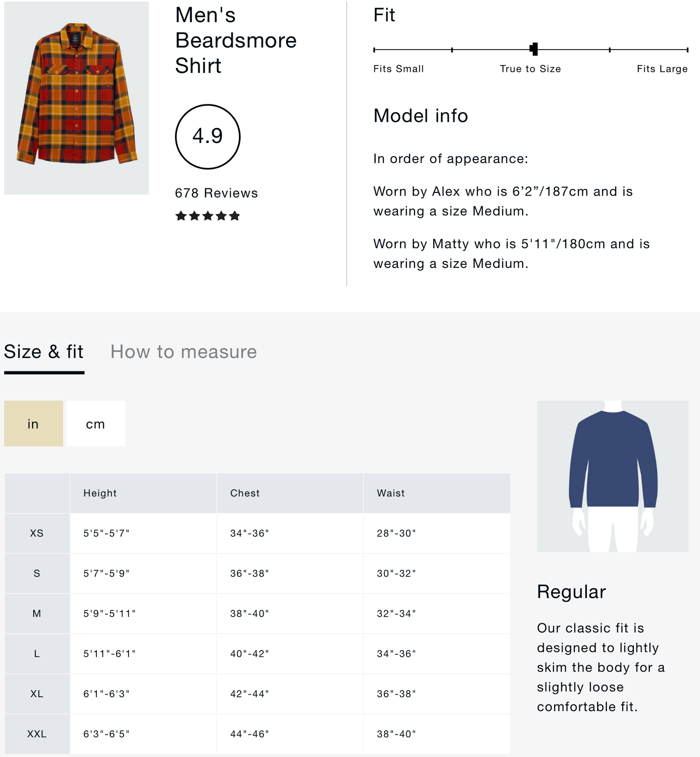The width and height of the screenshot is (700, 757).
Task: Click the Height column header
Action: [x=100, y=493]
